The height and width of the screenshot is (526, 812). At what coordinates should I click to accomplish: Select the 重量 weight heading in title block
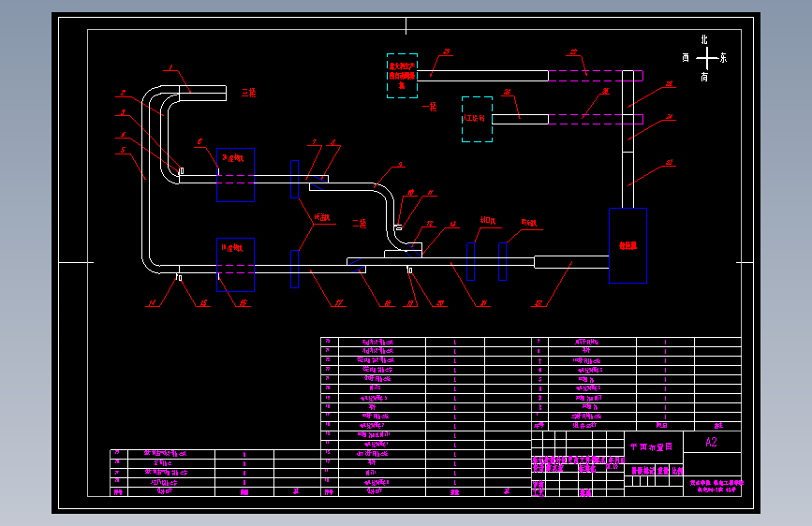663,471
